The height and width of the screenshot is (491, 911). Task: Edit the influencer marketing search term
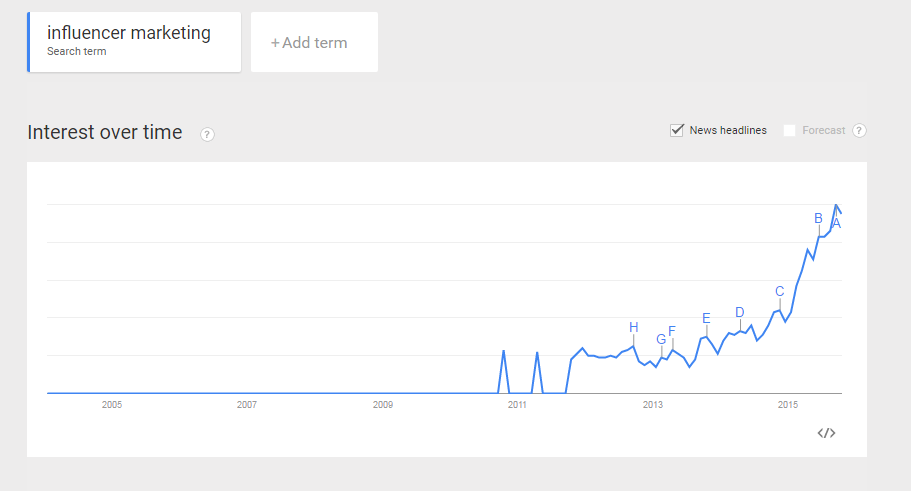tap(129, 33)
